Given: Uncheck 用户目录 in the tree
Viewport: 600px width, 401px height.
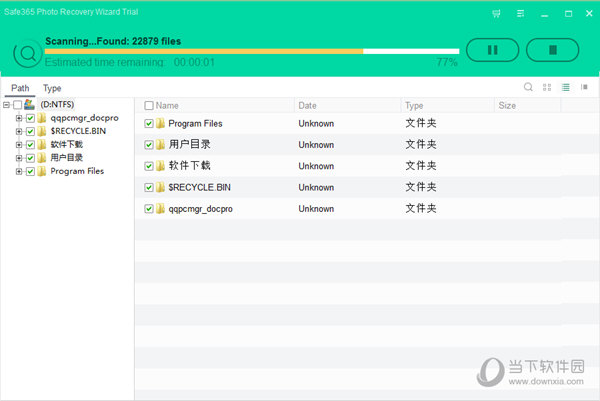Looking at the screenshot, I should (30, 158).
